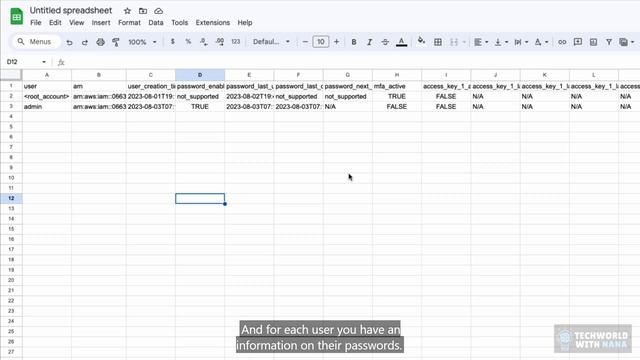Toggle strikethrough formatting
640x360 pixels.
(385, 42)
